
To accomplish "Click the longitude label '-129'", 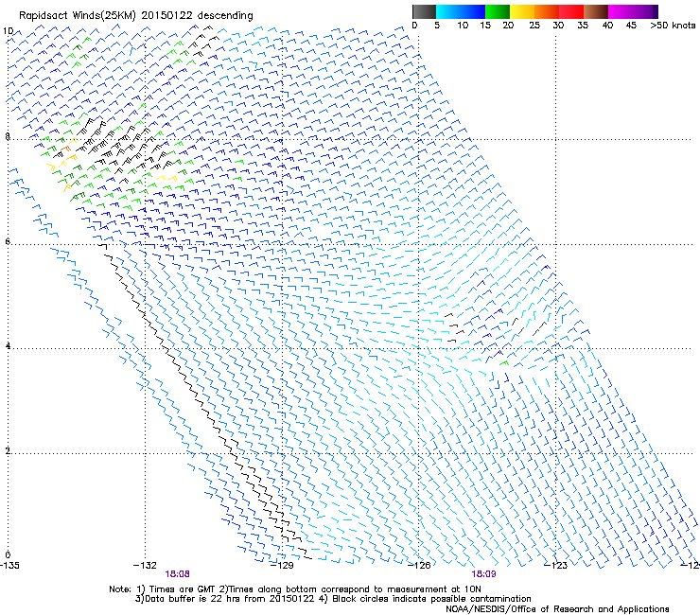I will (x=282, y=566).
